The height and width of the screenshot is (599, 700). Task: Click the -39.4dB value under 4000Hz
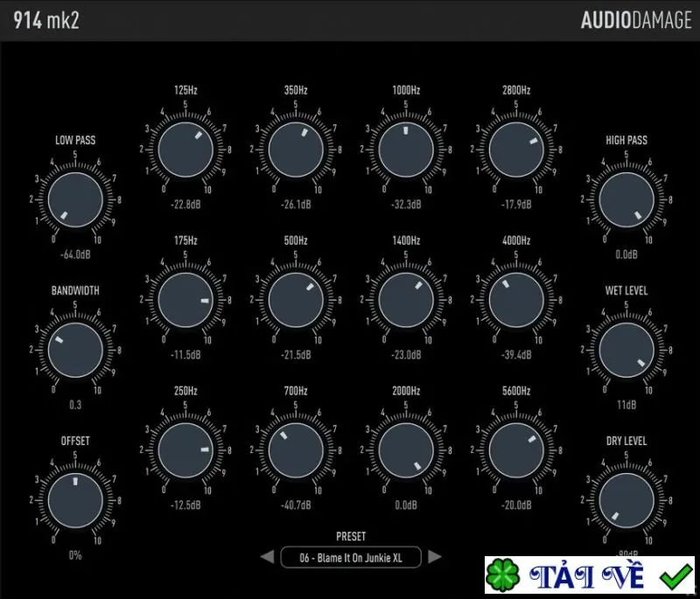516,355
